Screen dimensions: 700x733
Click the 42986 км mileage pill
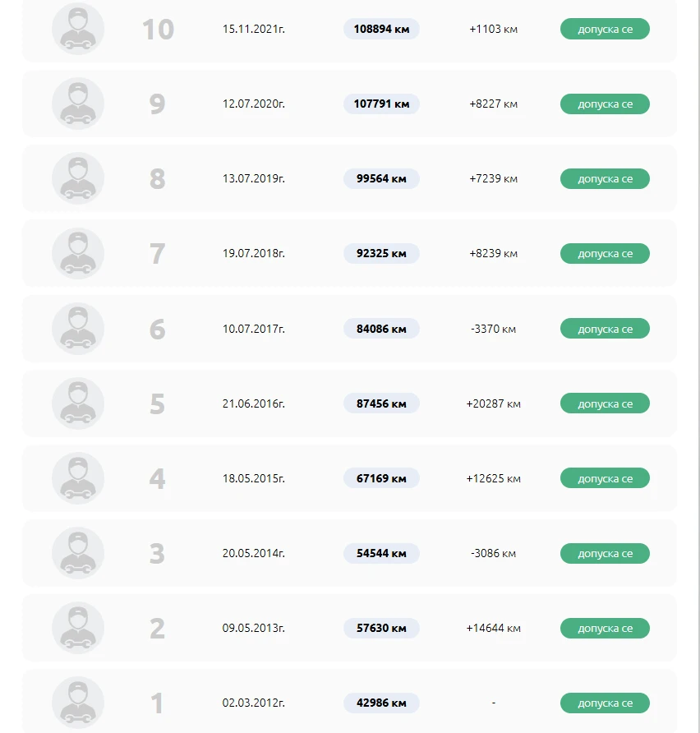point(381,703)
